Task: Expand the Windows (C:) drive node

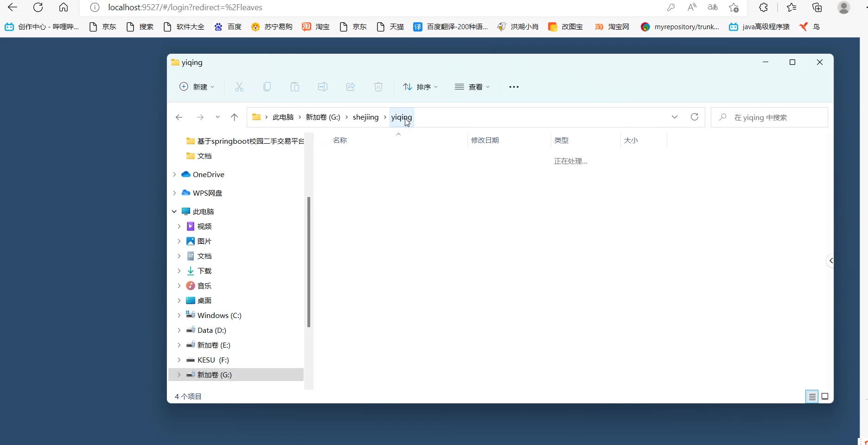Action: (x=179, y=315)
